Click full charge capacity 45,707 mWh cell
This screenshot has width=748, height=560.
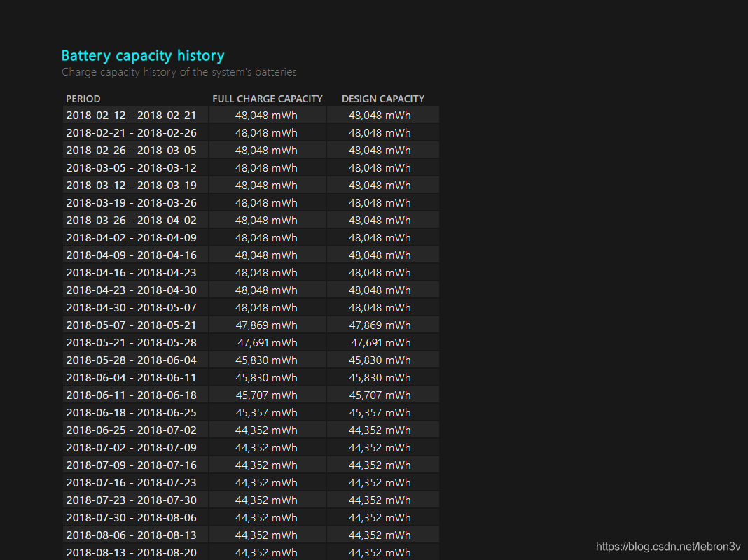click(x=266, y=395)
